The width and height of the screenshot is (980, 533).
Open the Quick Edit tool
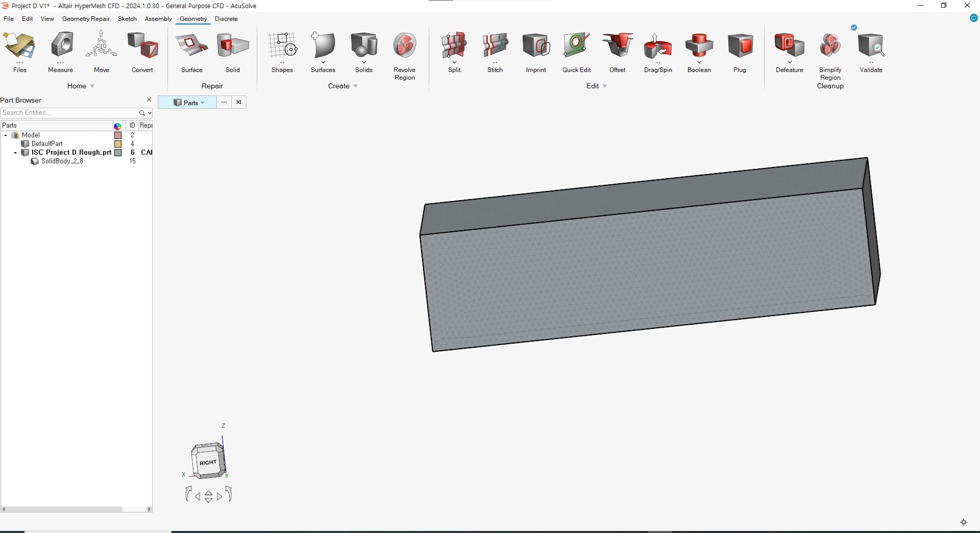point(577,51)
